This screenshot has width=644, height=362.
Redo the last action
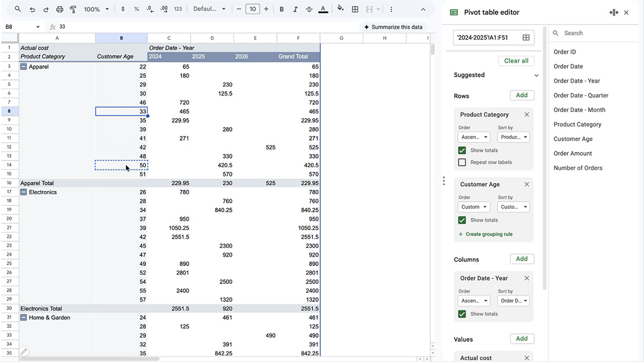[46, 9]
